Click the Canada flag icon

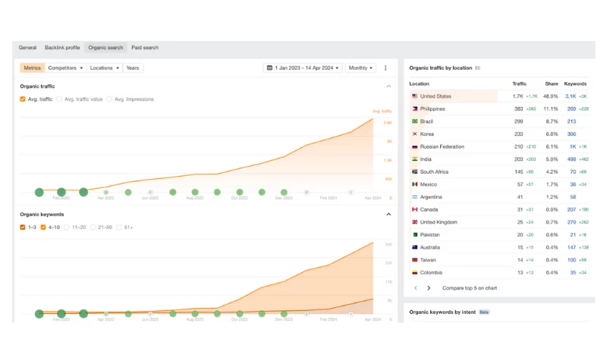[415, 209]
